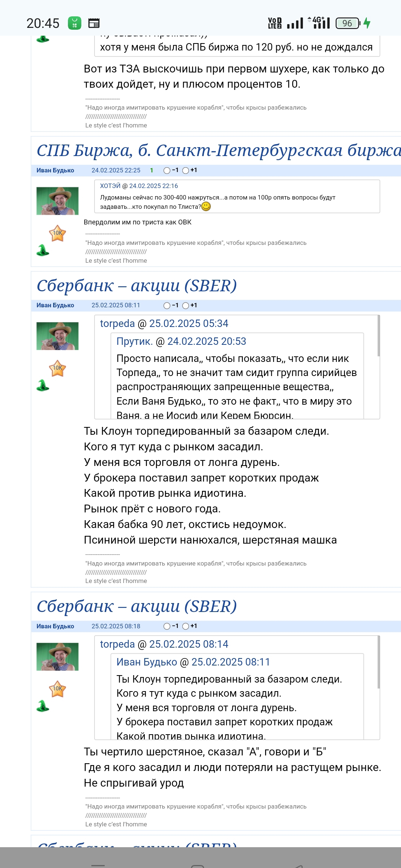The image size is (401, 868).
Task: Open Сбербанк – акции heading above 08:11 post
Action: [x=137, y=285]
